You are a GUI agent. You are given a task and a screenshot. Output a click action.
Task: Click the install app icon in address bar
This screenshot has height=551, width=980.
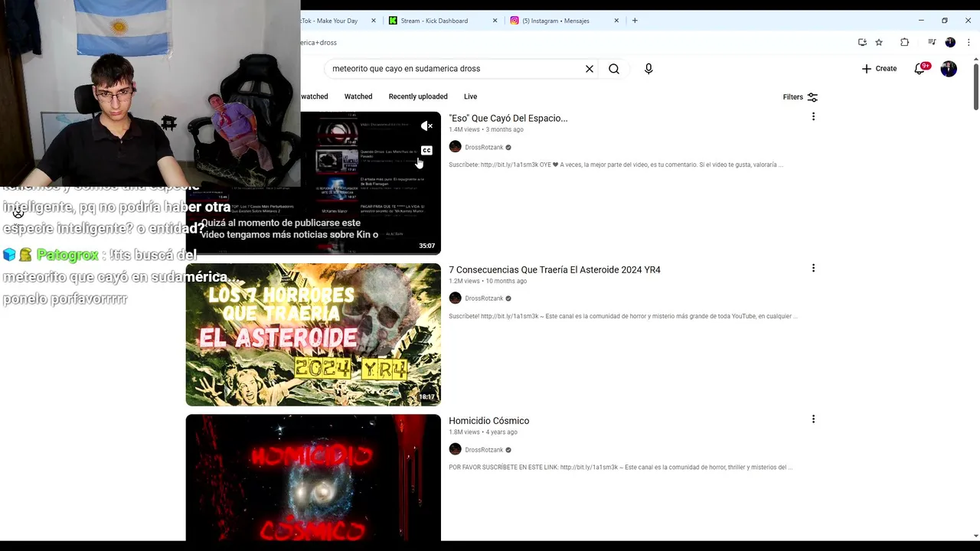pyautogui.click(x=862, y=42)
